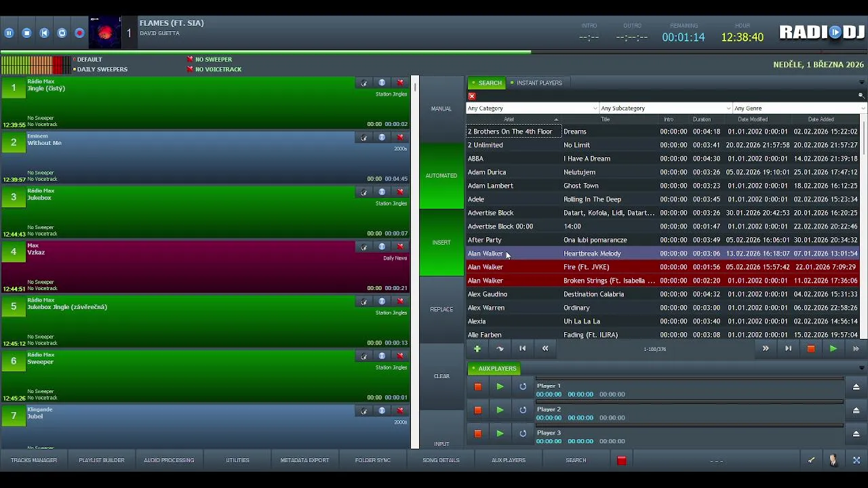Sort the track list by the Title column
The height and width of the screenshot is (488, 868).
click(x=605, y=119)
